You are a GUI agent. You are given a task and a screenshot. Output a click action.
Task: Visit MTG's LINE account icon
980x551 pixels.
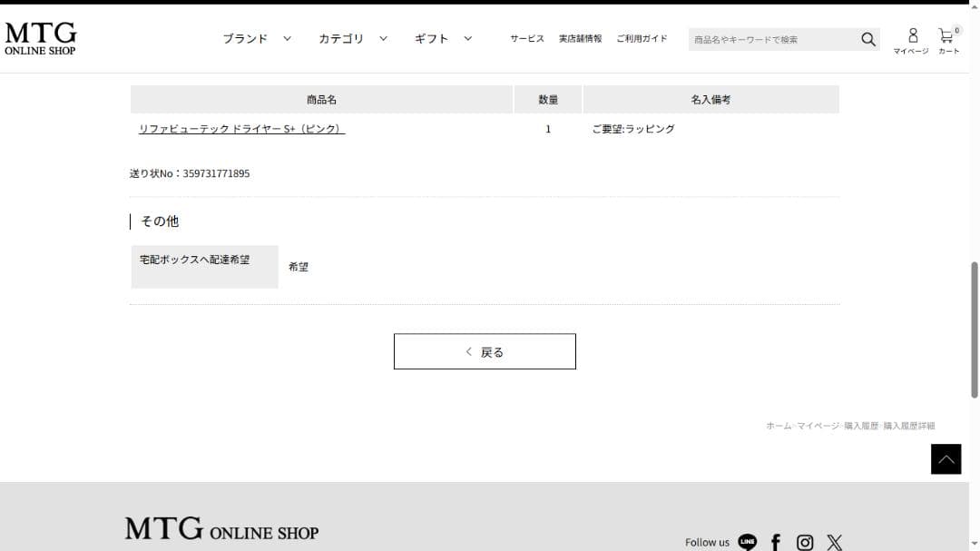point(746,542)
